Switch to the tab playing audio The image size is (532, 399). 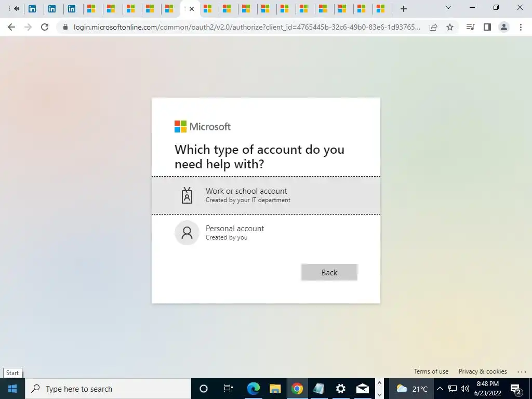point(14,9)
